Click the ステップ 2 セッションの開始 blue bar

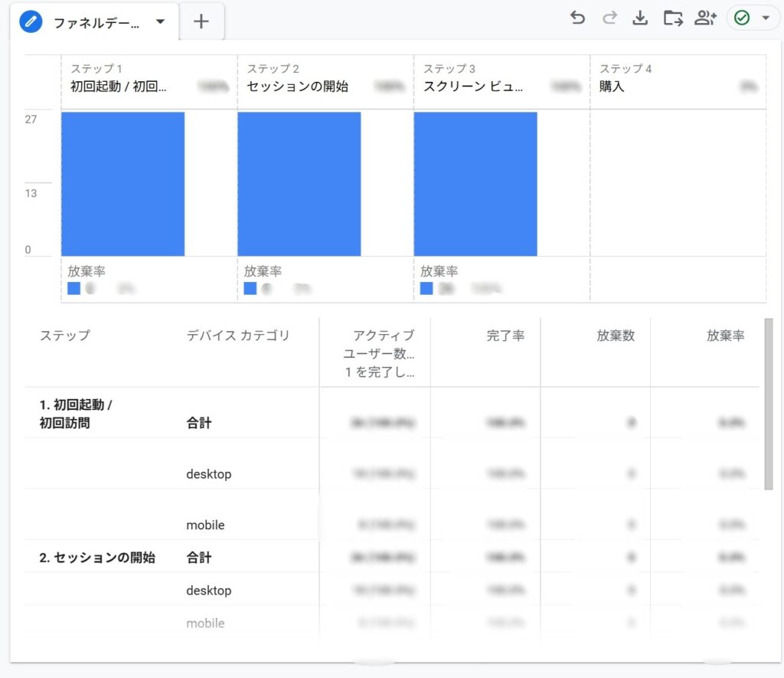(x=299, y=184)
